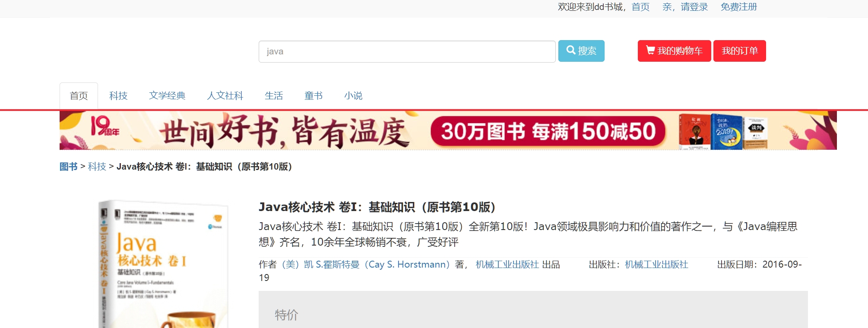Open the Java book cover thumbnail
868x328 pixels.
click(163, 264)
